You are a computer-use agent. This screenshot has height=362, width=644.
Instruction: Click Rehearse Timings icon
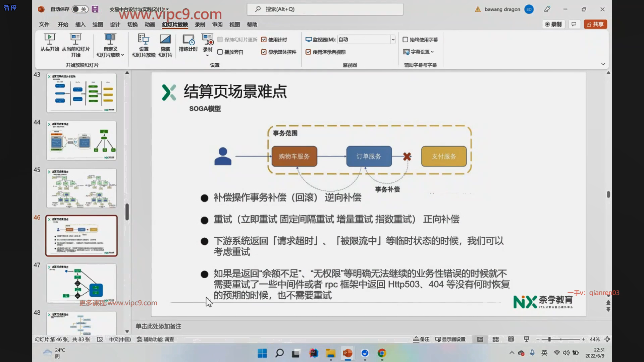click(188, 40)
